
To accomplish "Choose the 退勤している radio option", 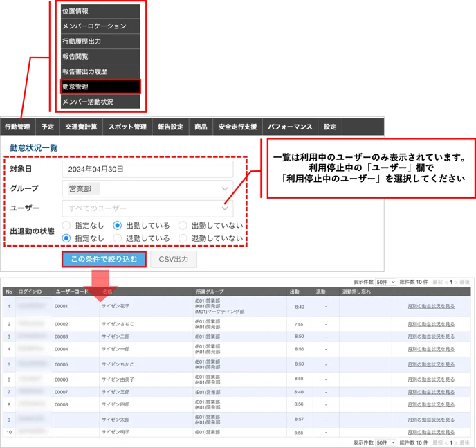I will (x=117, y=238).
